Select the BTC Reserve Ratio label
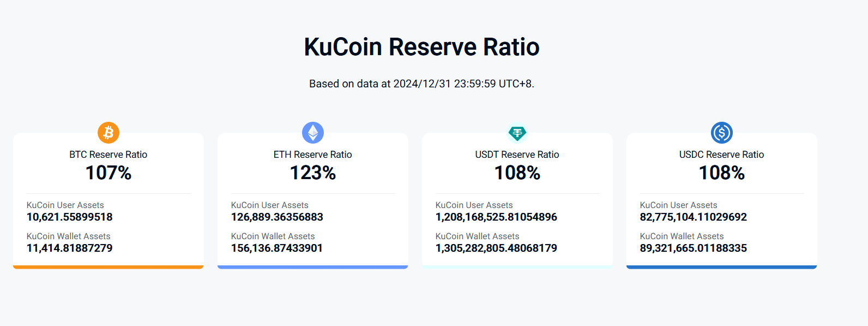 (x=108, y=155)
